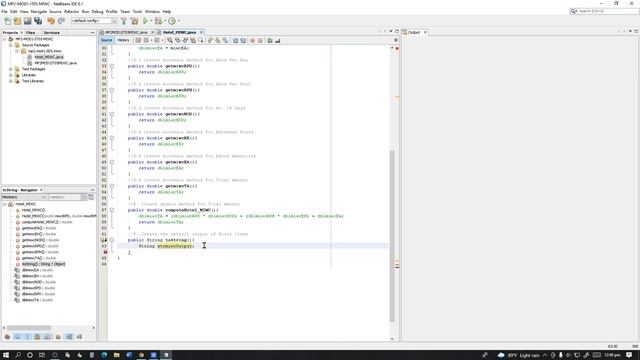Click the Navigator horizontal scrollbar thumb
Viewport: 640px width, 360px height.
point(29,328)
